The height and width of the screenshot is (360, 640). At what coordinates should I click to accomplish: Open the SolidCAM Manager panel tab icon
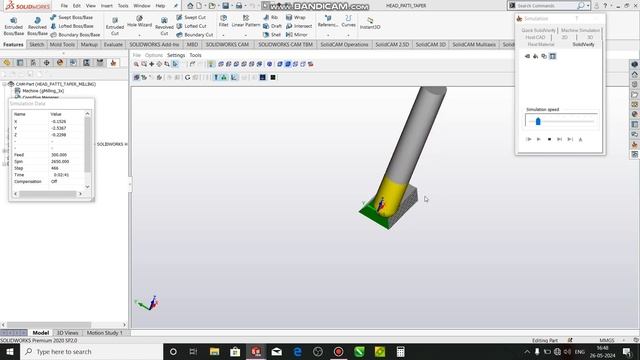(113, 62)
